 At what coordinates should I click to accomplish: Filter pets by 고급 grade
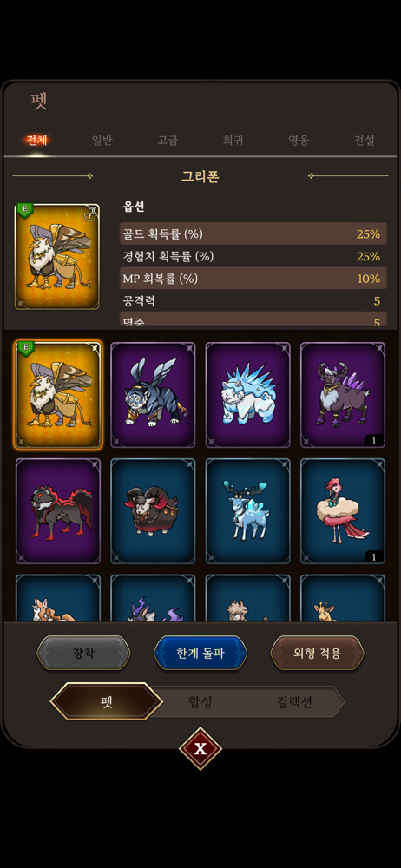[168, 140]
